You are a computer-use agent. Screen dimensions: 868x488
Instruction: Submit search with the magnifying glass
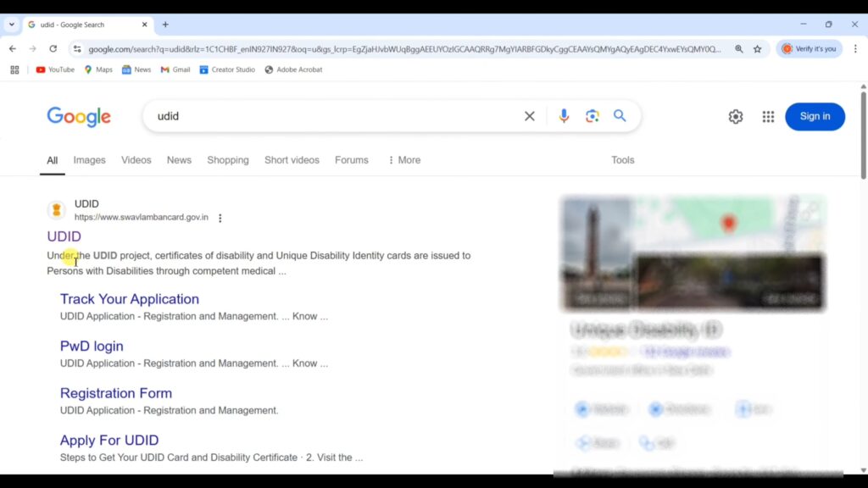click(620, 116)
